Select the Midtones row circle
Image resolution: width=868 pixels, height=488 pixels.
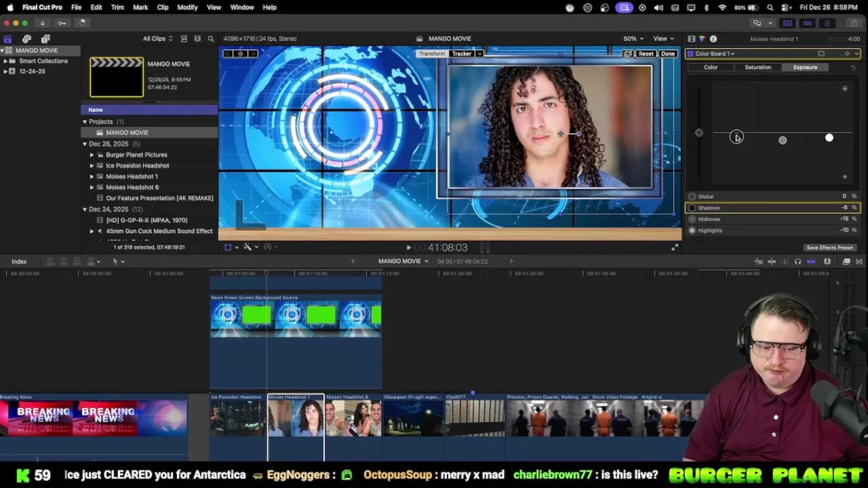pyautogui.click(x=692, y=220)
